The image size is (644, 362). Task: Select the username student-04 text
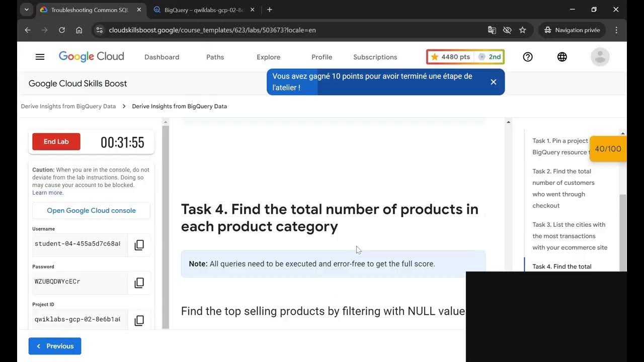[77, 244]
